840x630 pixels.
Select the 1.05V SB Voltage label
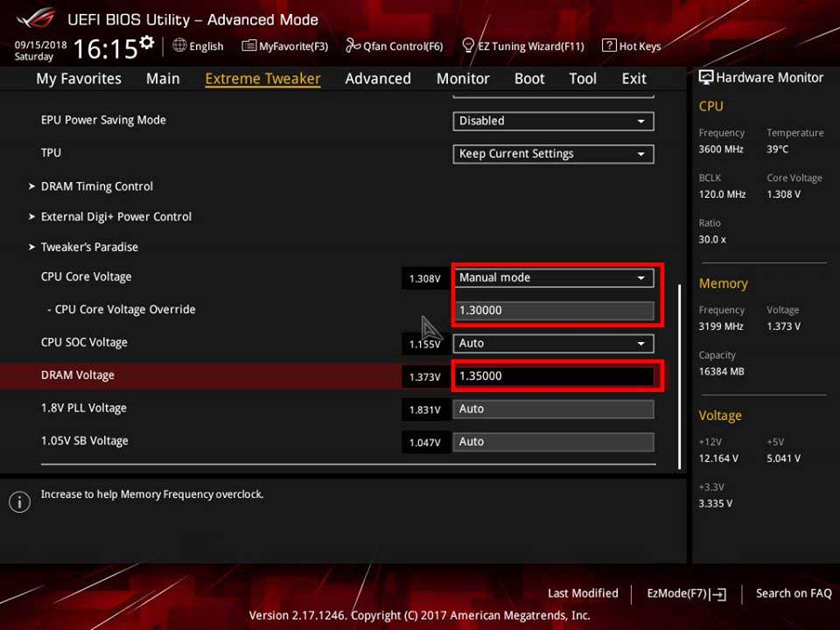tap(85, 441)
